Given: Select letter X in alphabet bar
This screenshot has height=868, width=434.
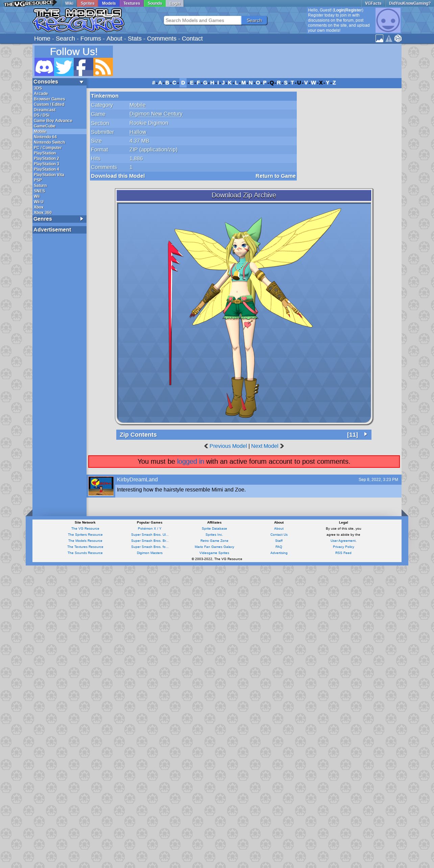Looking at the screenshot, I should click(x=321, y=83).
